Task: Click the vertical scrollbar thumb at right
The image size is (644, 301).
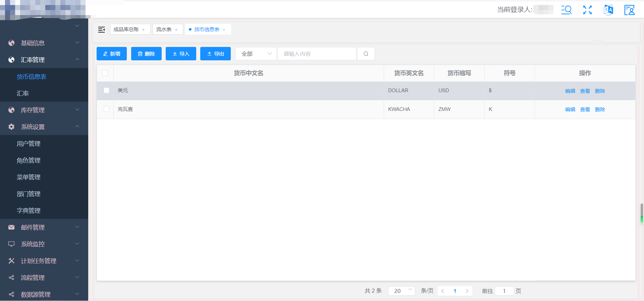Action: 642,213
